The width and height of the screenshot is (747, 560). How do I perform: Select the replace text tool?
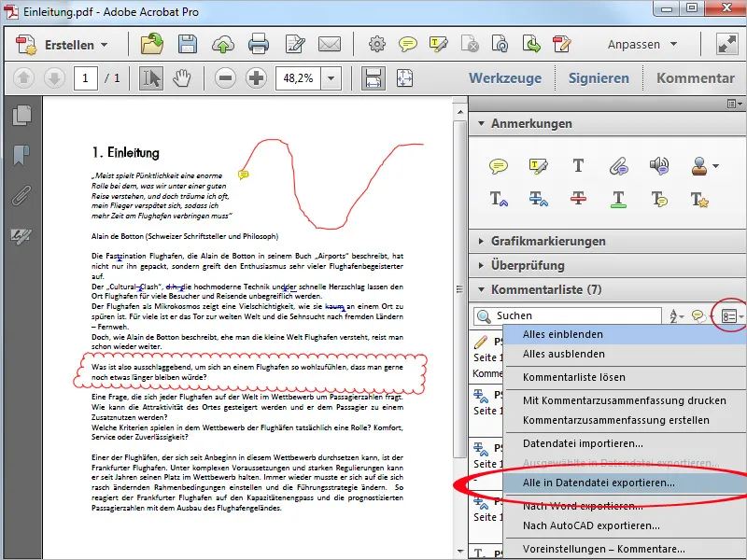click(x=539, y=199)
